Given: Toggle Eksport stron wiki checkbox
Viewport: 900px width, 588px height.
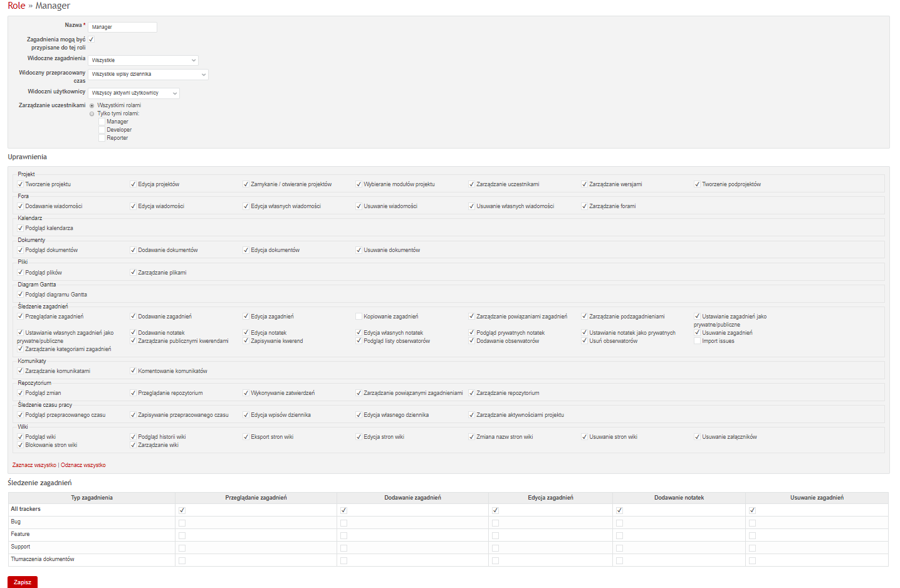Looking at the screenshot, I should [246, 437].
